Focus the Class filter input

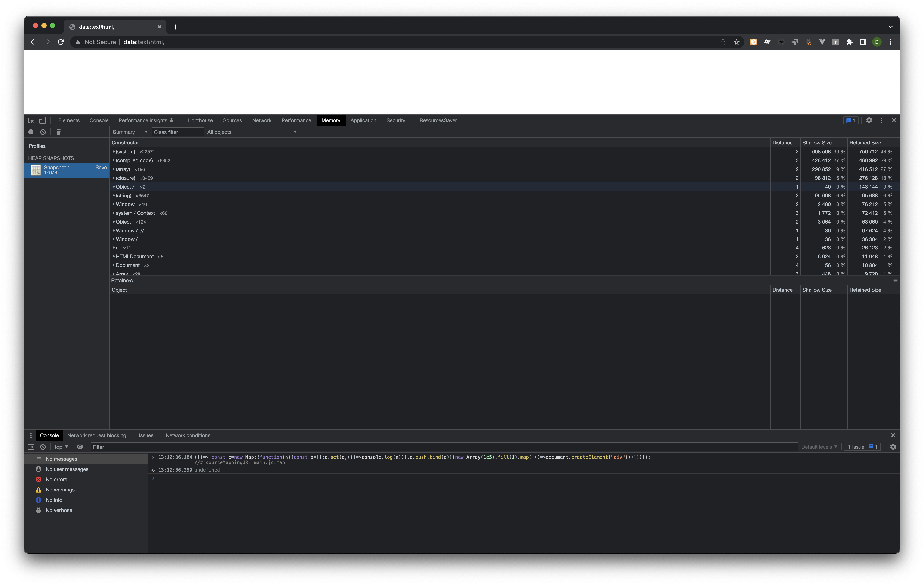177,132
